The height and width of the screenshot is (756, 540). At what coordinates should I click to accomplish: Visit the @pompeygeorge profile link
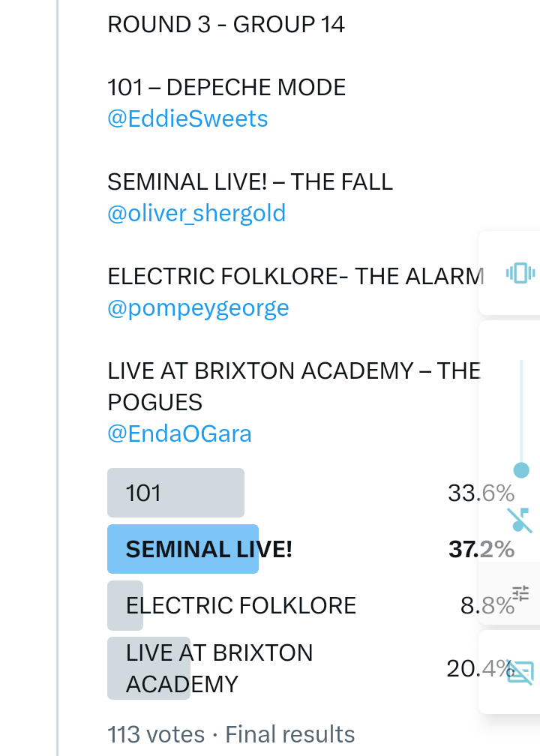(x=198, y=307)
